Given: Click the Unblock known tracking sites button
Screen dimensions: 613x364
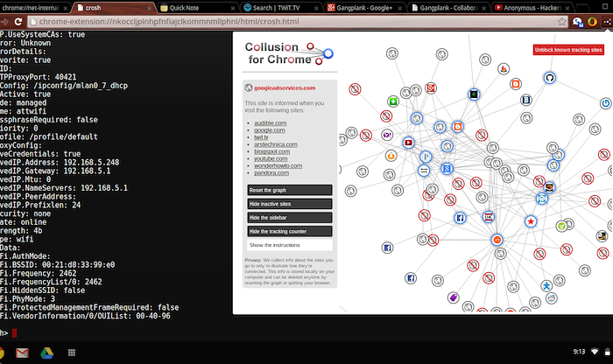Looking at the screenshot, I should pyautogui.click(x=568, y=50).
